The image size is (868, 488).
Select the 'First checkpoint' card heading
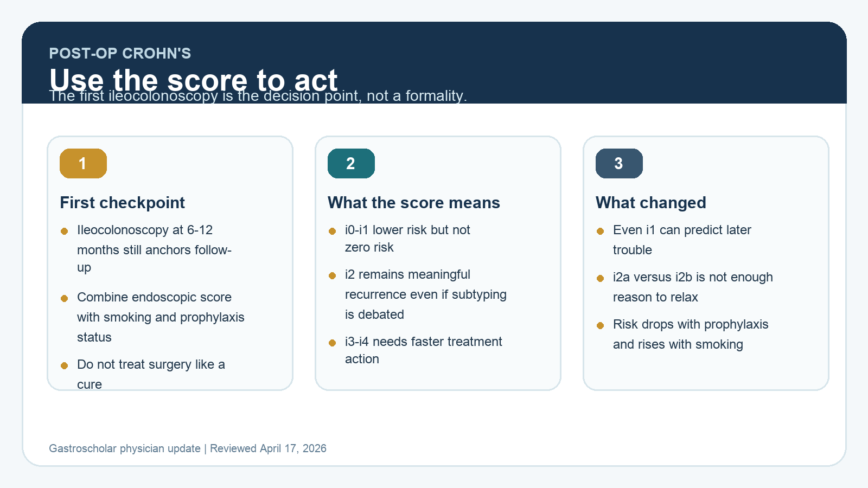122,202
